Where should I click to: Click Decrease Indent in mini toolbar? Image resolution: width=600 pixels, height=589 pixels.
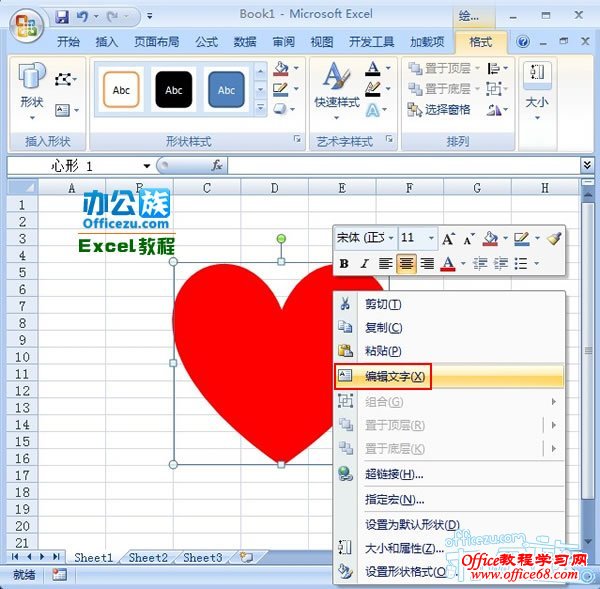479,263
